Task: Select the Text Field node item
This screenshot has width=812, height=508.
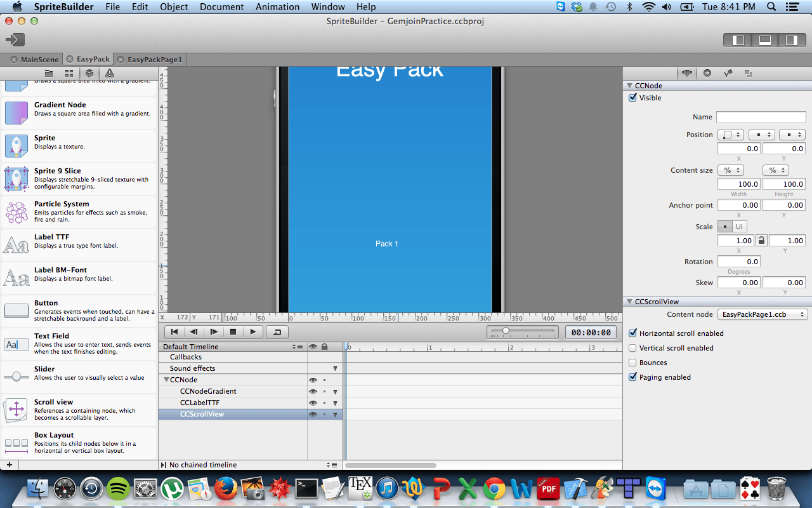Action: point(79,344)
